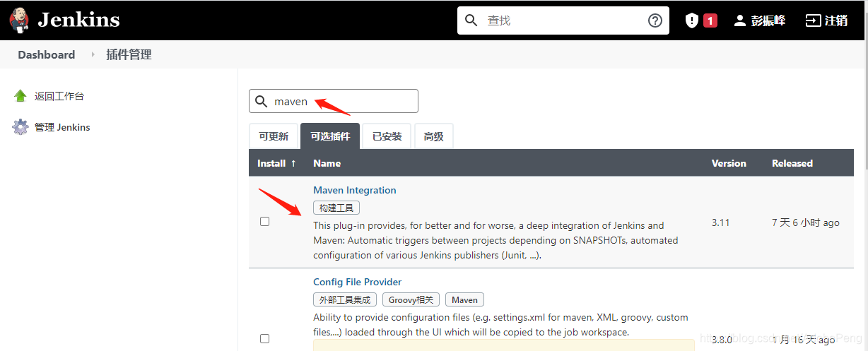Viewport: 868px width, 351px height.
Task: Open the 高级 tab
Action: pos(434,136)
